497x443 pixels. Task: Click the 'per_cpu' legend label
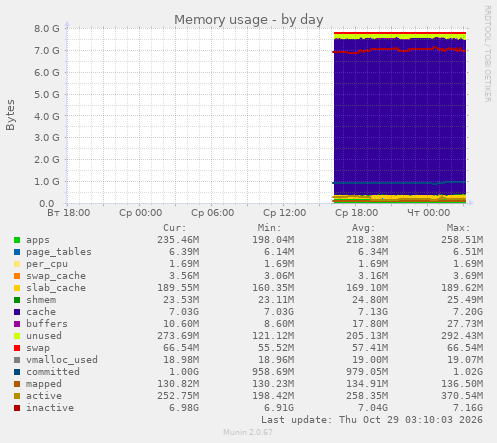pyautogui.click(x=47, y=264)
